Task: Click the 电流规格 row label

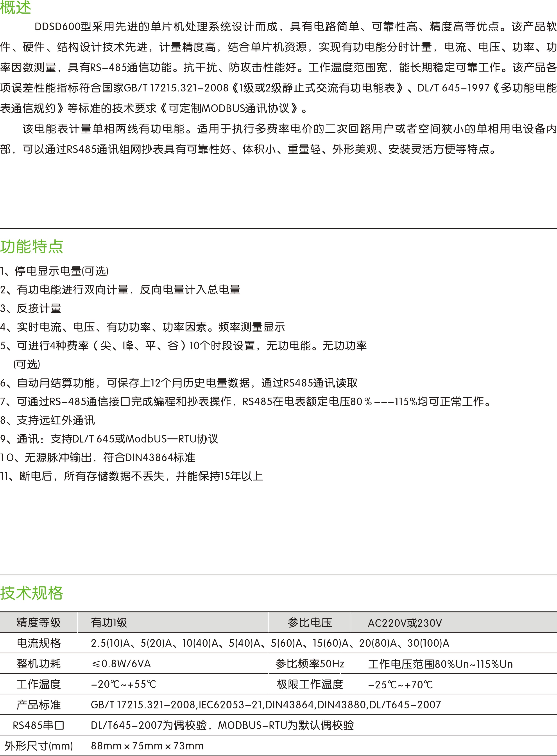Action: click(x=38, y=643)
